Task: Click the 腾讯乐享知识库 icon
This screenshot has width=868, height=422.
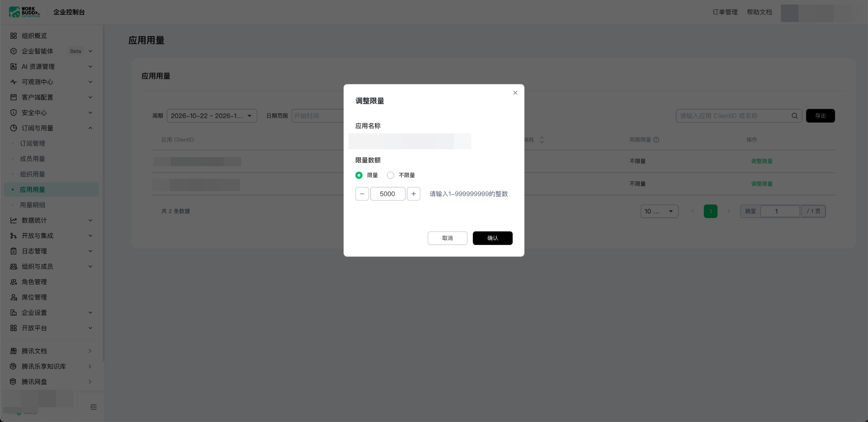Action: click(x=14, y=366)
